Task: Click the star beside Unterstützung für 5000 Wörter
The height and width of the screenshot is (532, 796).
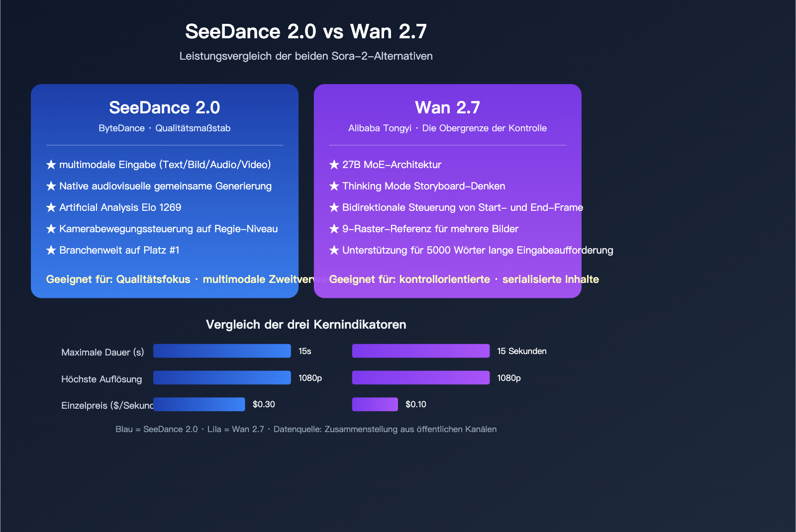Action: [334, 250]
